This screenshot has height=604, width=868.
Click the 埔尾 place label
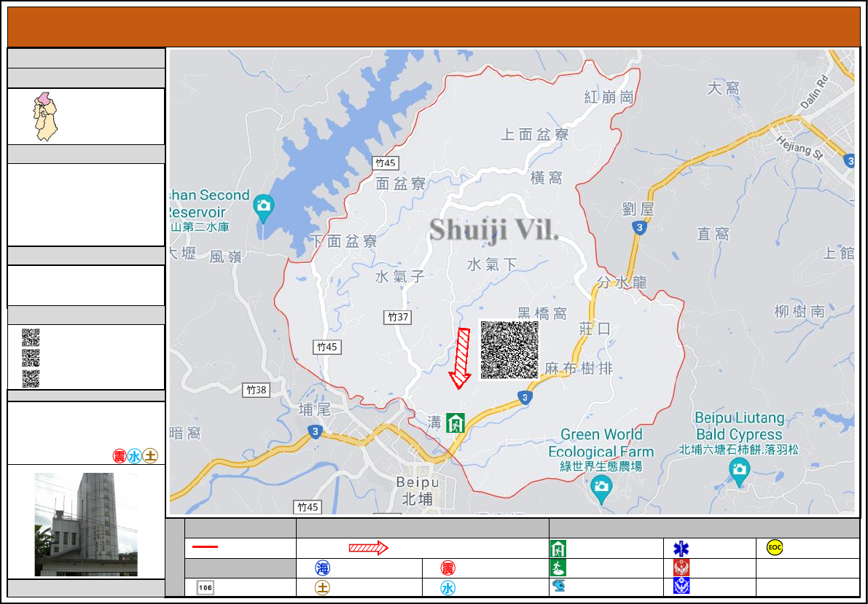point(314,409)
